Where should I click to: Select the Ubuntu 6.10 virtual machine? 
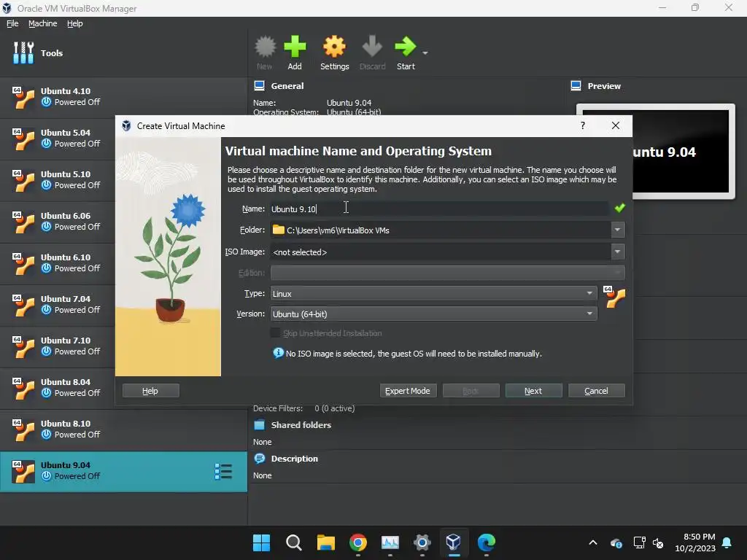pyautogui.click(x=57, y=262)
